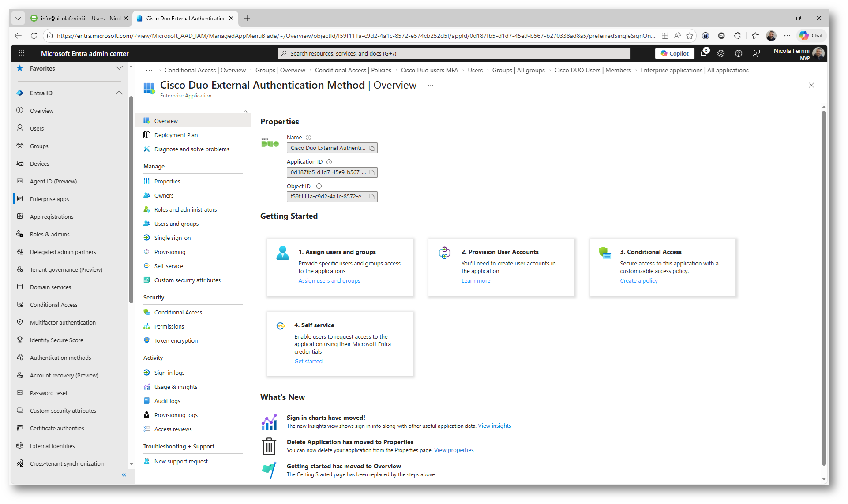Viewport: 848px width, 504px height.
Task: Collapse the application menu pane
Action: pyautogui.click(x=246, y=111)
